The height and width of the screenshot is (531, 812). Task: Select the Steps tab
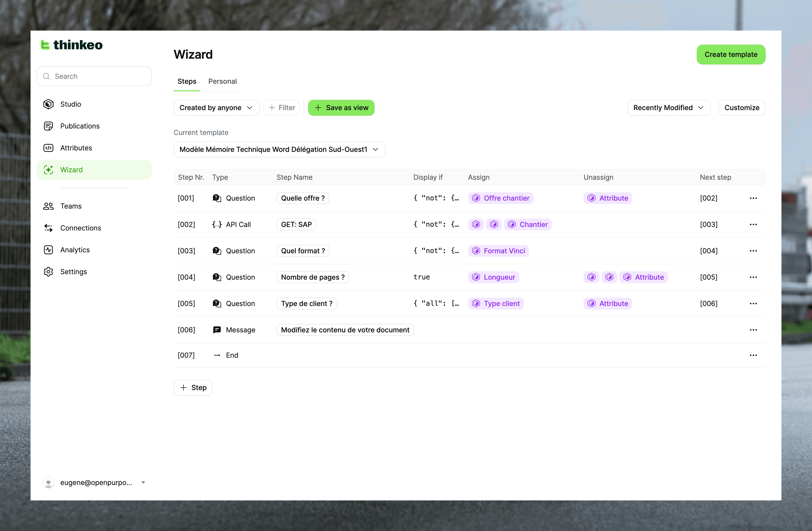pos(187,81)
